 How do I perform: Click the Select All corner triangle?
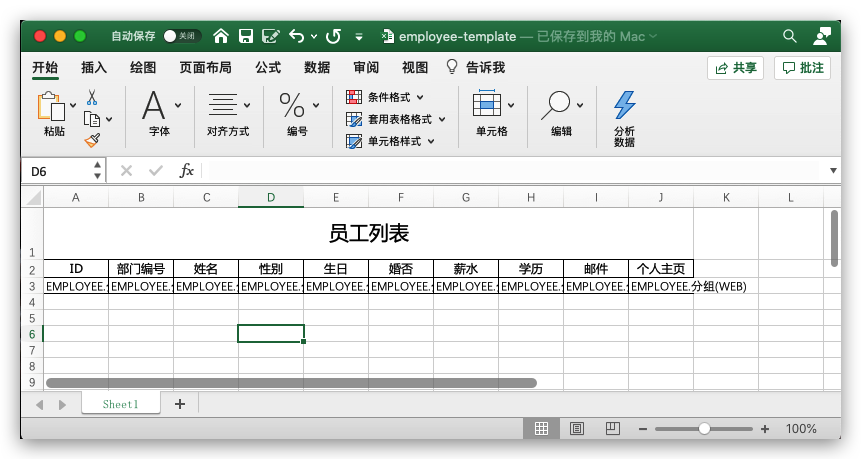(33, 197)
